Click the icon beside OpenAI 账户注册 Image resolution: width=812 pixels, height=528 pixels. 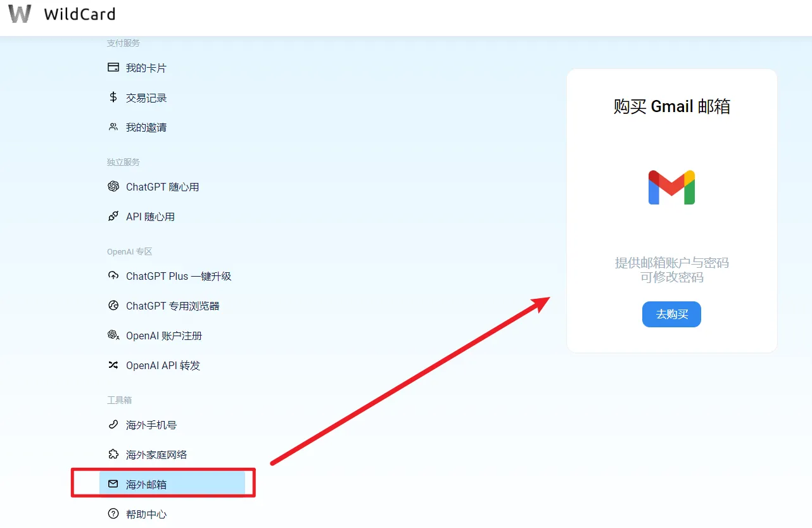(x=113, y=335)
